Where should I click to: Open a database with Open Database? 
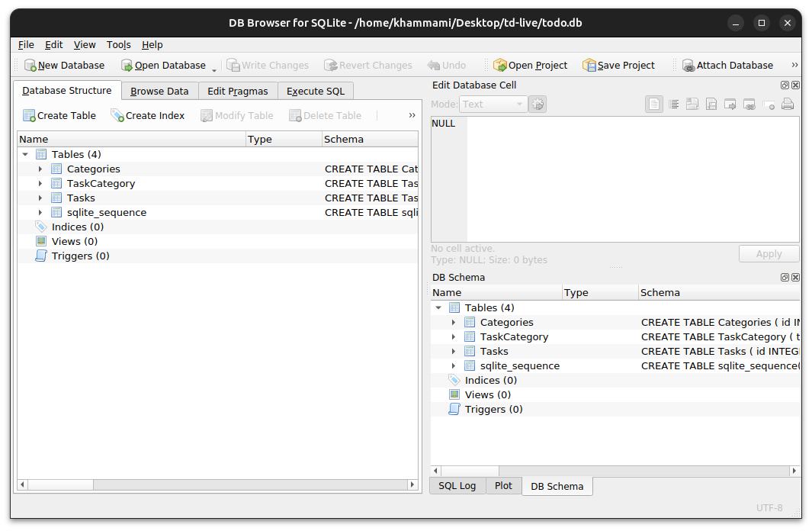point(163,66)
